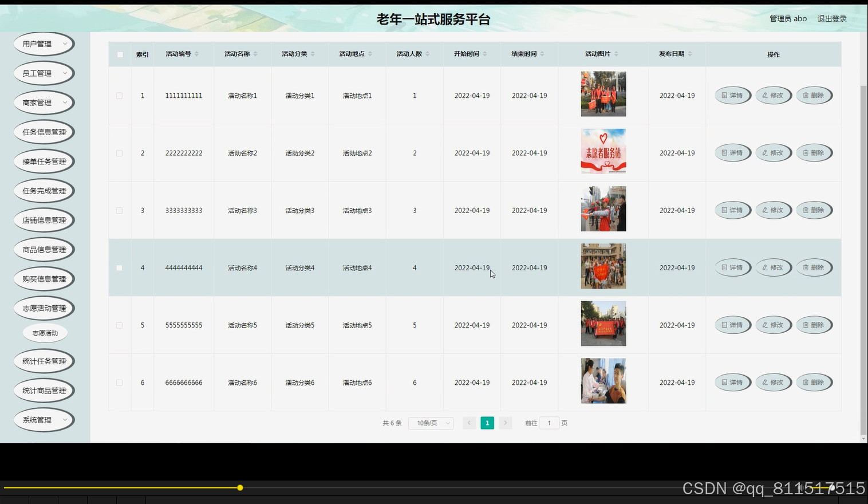Click 详情 button for 活动名称5
Image resolution: width=868 pixels, height=504 pixels.
click(x=732, y=325)
